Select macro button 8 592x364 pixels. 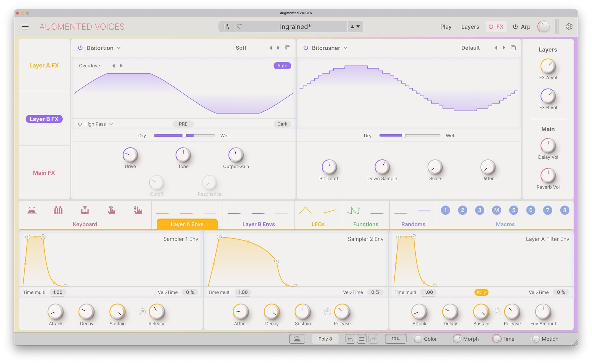[x=565, y=210]
